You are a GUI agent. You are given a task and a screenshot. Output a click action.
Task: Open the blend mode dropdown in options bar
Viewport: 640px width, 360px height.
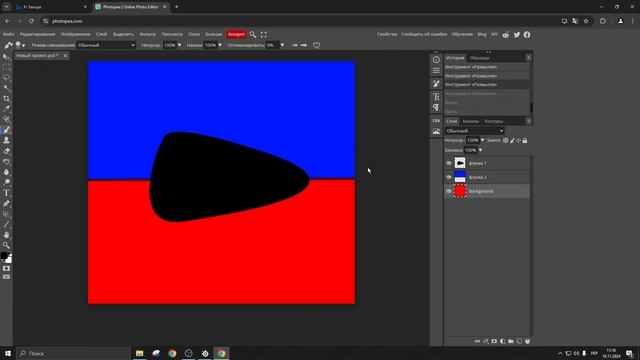(x=106, y=45)
